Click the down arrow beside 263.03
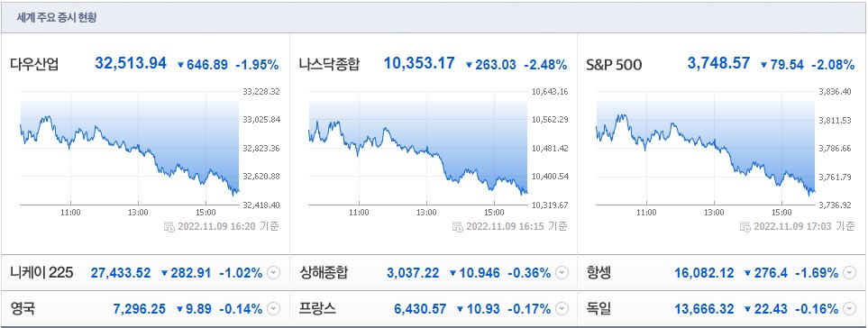 click(x=469, y=65)
